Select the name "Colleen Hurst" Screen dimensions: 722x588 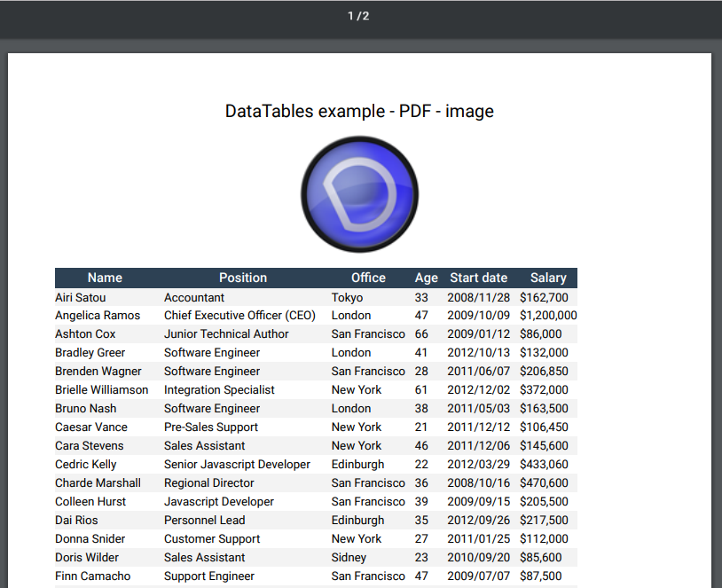click(90, 502)
